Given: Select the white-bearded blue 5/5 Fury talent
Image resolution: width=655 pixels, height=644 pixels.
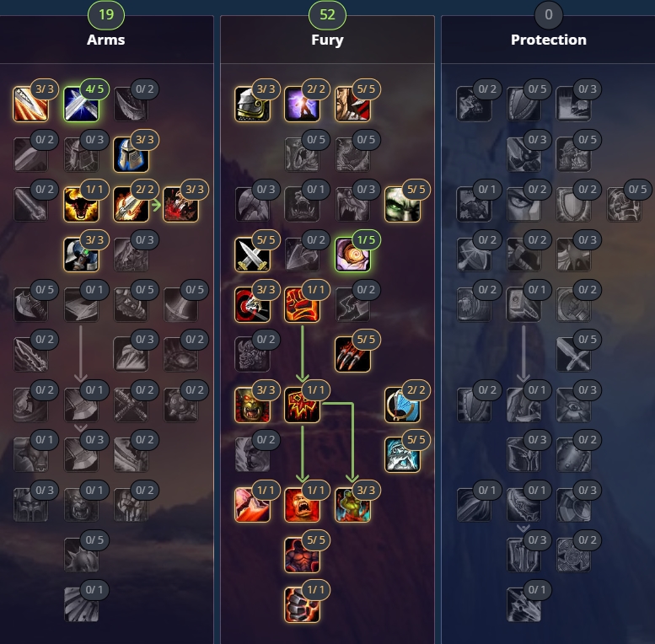Looking at the screenshot, I should (402, 454).
